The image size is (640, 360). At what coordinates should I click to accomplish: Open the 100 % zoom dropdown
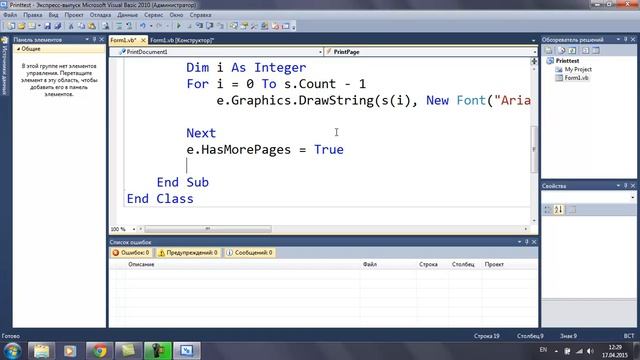pos(134,229)
